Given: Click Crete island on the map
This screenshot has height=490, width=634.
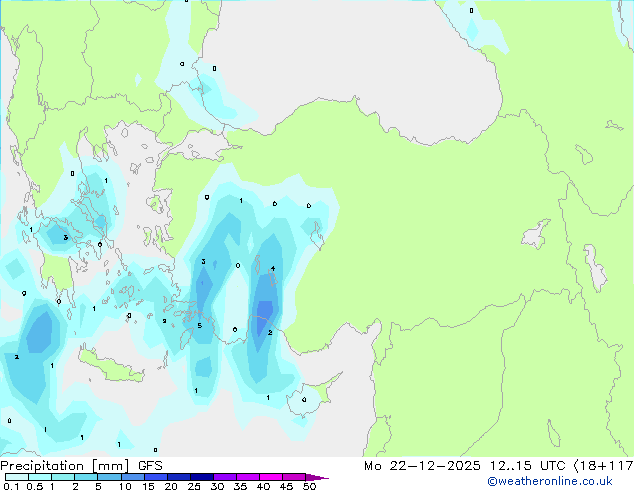Looking at the screenshot, I should 111,367.
